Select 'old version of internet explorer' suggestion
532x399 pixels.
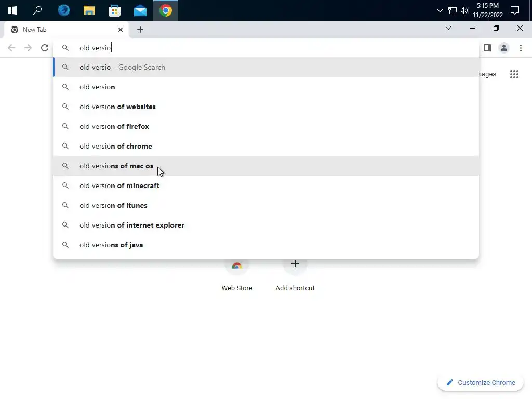[265, 225]
